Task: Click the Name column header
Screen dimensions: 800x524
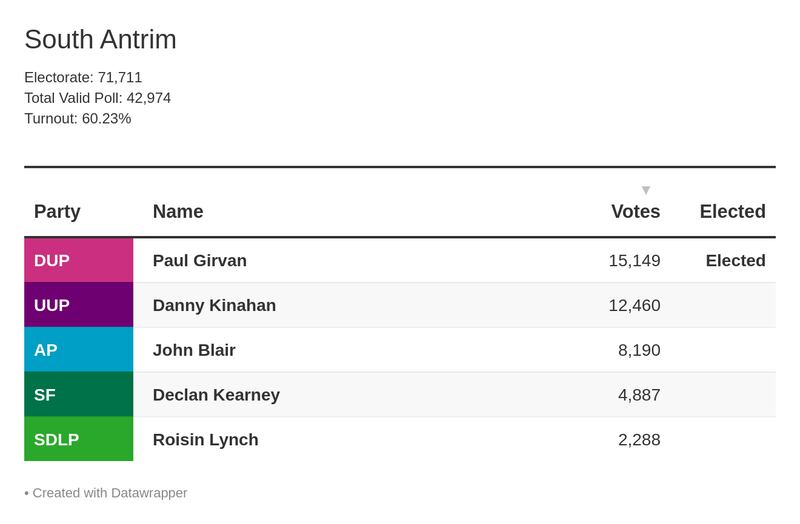Action: point(178,212)
